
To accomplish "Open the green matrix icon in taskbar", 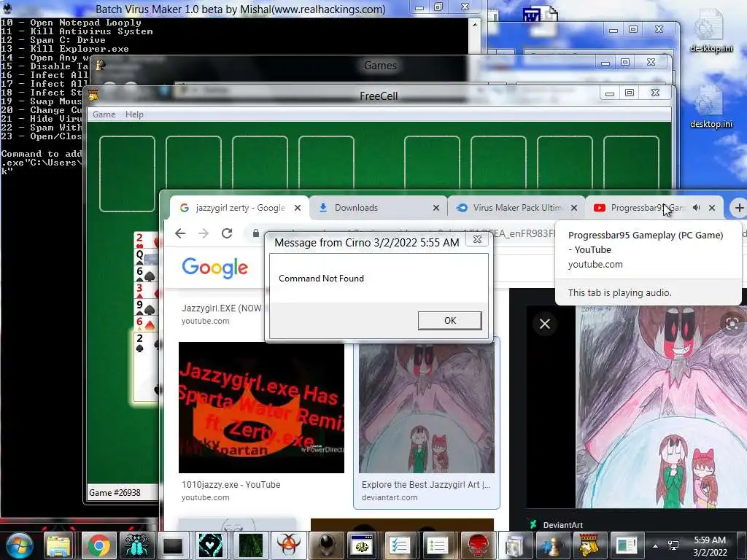I will 251,545.
